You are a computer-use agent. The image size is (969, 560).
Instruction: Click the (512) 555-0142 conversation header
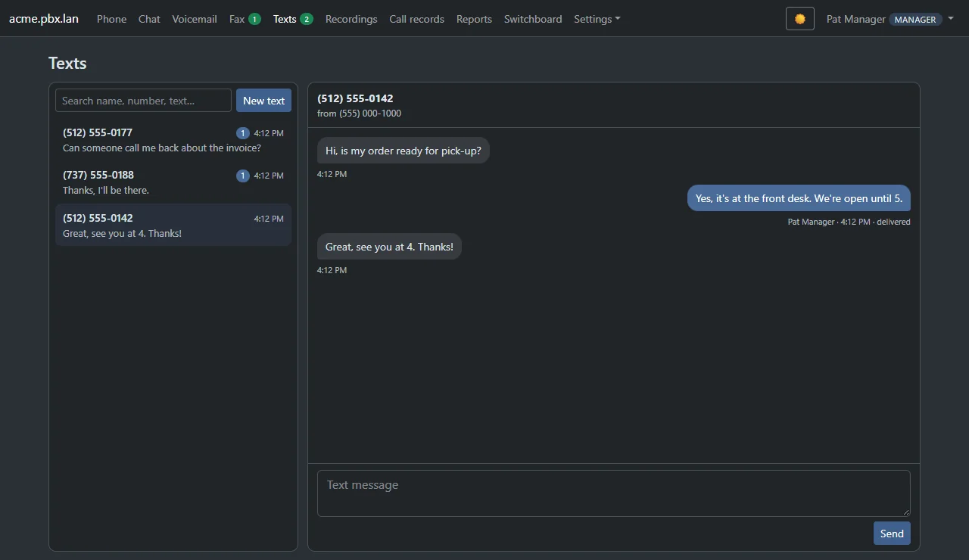pos(355,98)
